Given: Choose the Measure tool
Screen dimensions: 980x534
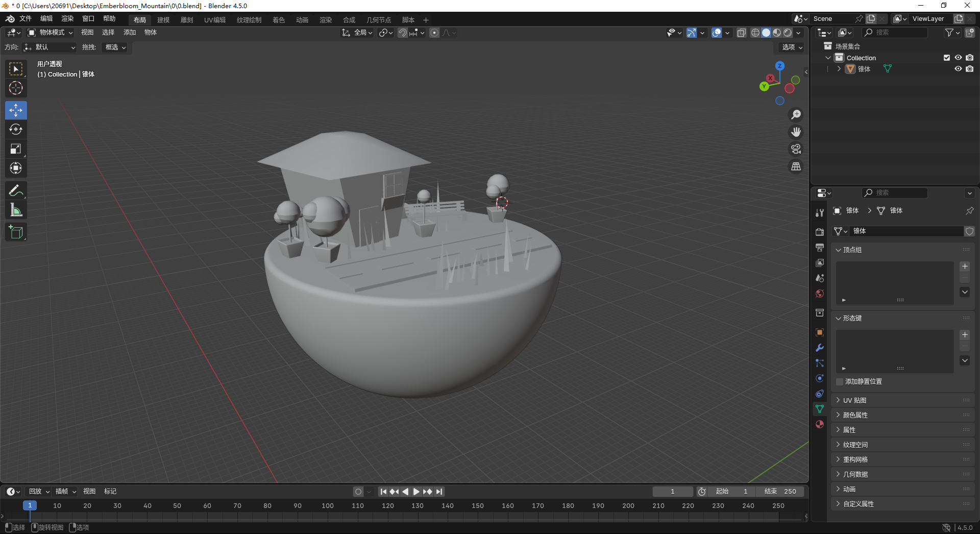Looking at the screenshot, I should [x=16, y=210].
